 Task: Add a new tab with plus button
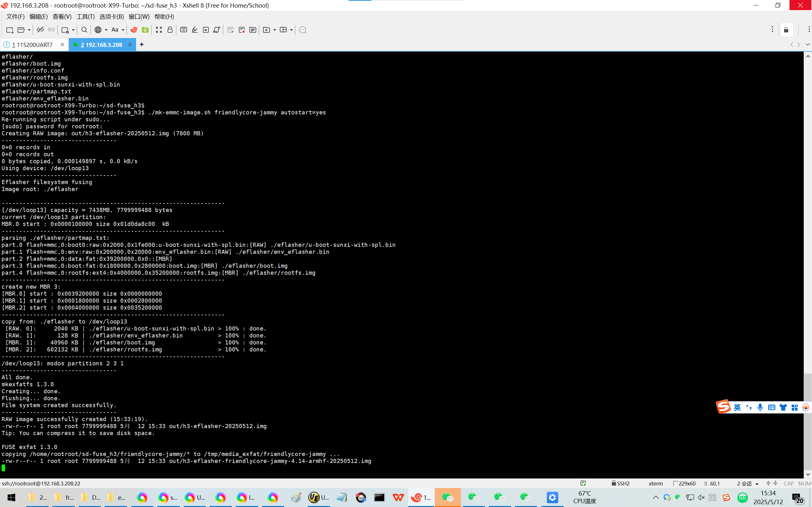[x=141, y=44]
